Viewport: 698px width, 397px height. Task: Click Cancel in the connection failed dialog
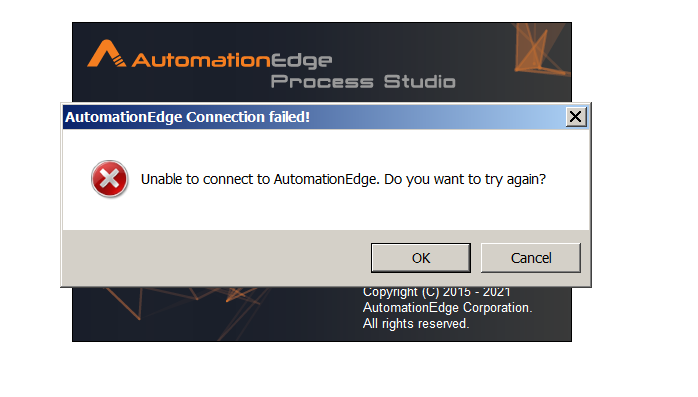[x=531, y=258]
